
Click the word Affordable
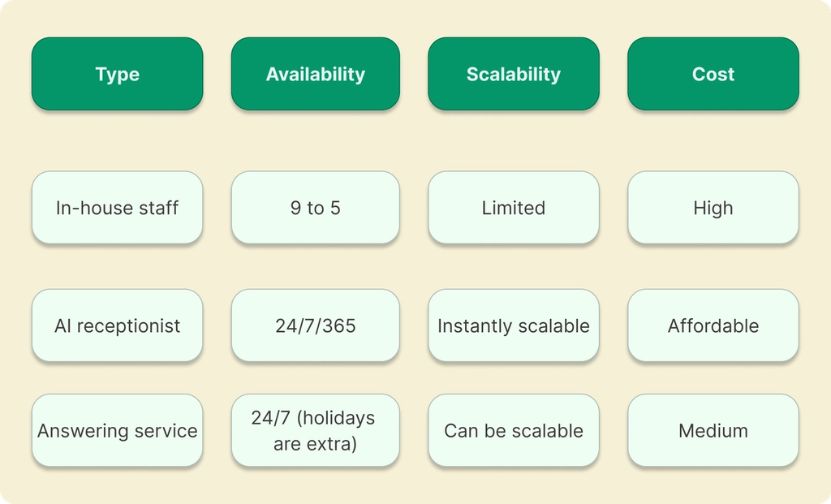tap(713, 325)
